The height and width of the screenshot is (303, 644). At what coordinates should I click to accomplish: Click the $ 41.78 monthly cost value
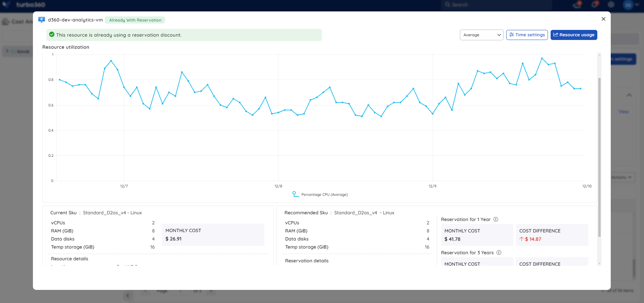pos(452,239)
